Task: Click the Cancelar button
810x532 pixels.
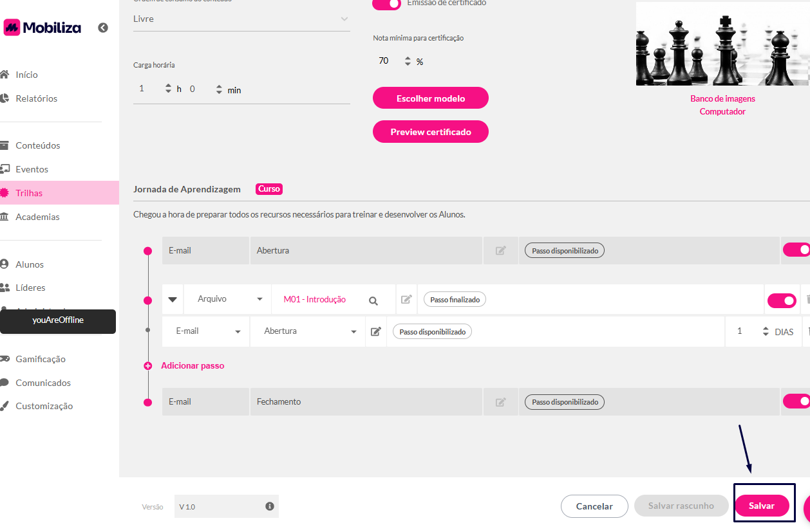Action: 594,506
